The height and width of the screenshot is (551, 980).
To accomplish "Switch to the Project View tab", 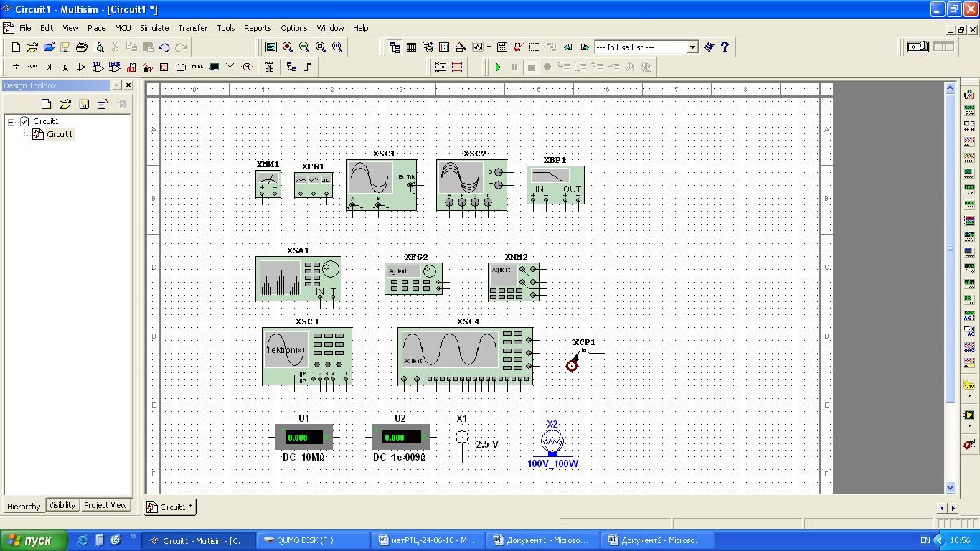I will [x=105, y=505].
